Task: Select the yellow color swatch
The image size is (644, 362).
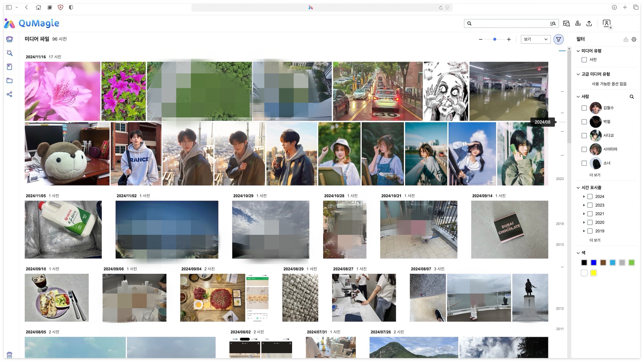Action: click(x=594, y=273)
